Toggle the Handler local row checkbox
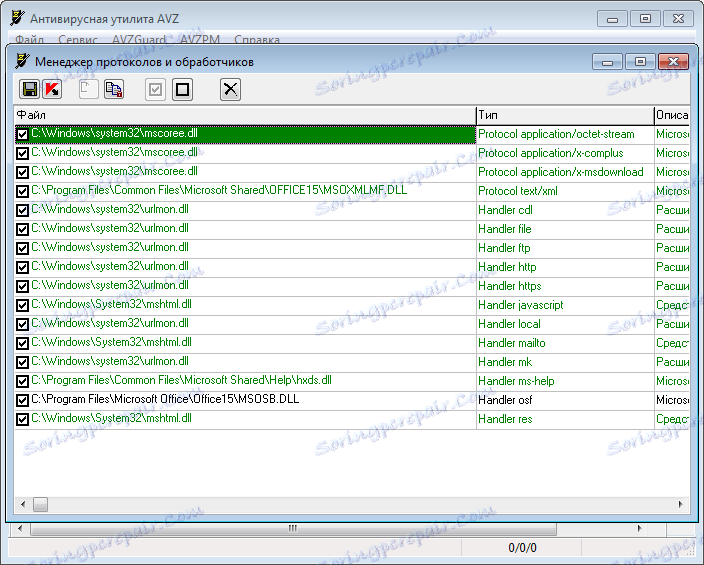 pos(22,324)
